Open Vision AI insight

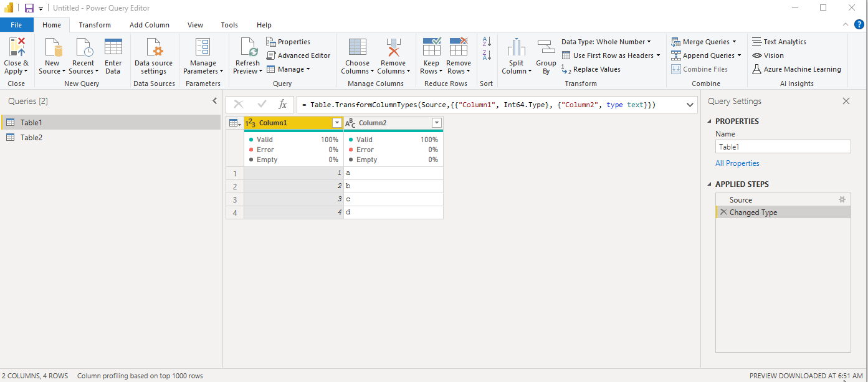[768, 55]
